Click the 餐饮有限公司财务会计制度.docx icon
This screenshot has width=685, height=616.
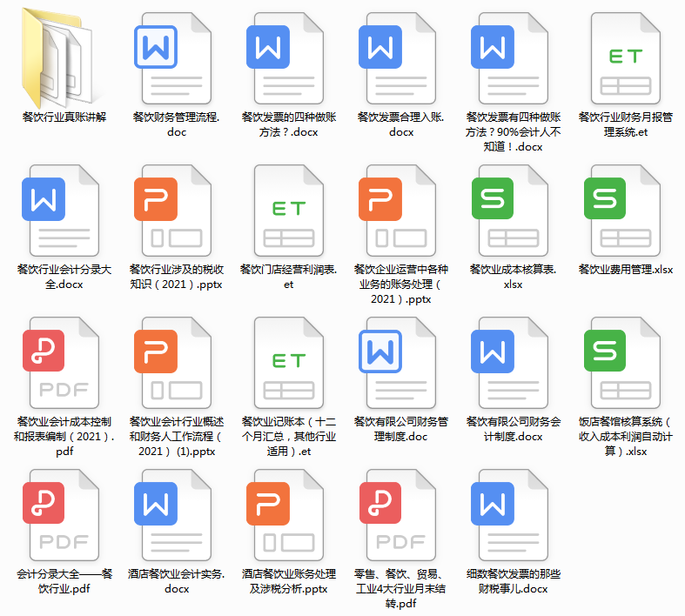pos(510,363)
